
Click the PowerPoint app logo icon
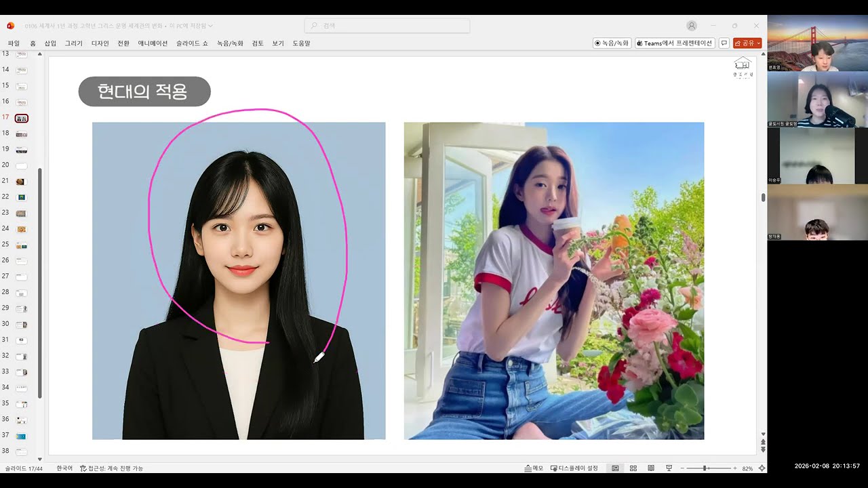pos(10,26)
